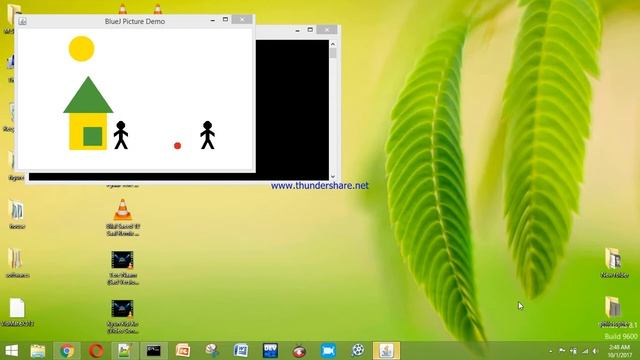The height and width of the screenshot is (360, 640).
Task: Open the power/device tray icon
Action: tap(573, 351)
